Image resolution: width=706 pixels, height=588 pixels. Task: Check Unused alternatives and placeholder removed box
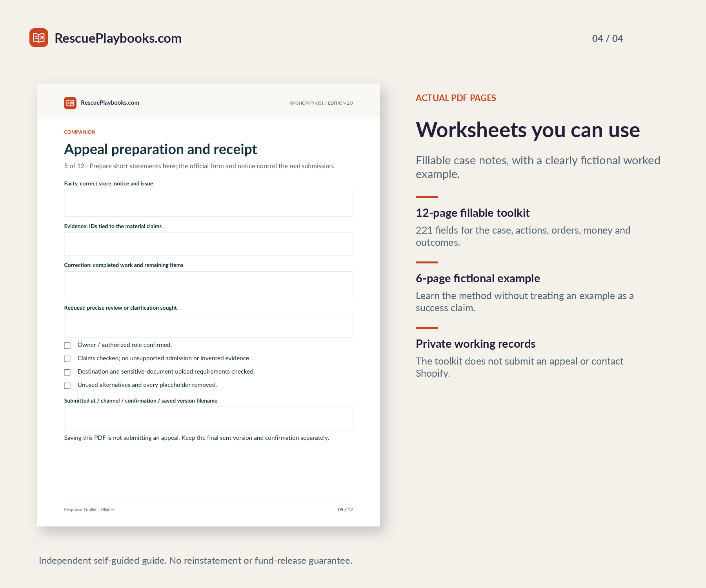67,385
